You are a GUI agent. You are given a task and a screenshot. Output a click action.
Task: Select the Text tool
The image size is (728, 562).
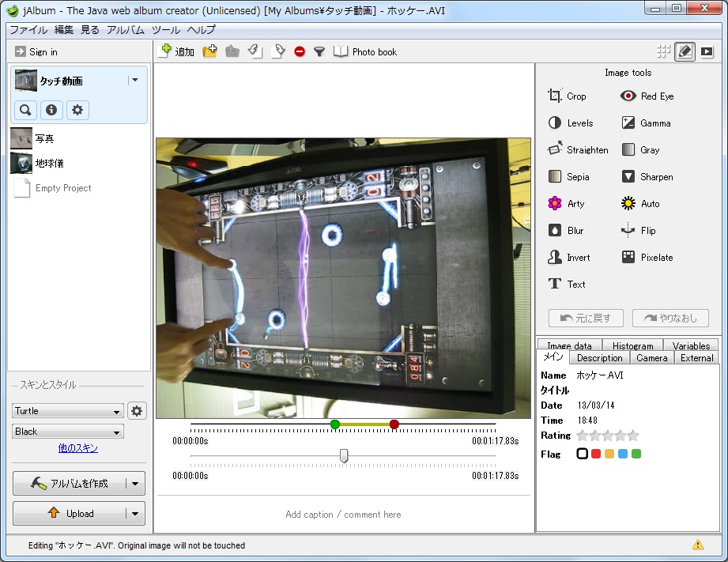(x=567, y=285)
